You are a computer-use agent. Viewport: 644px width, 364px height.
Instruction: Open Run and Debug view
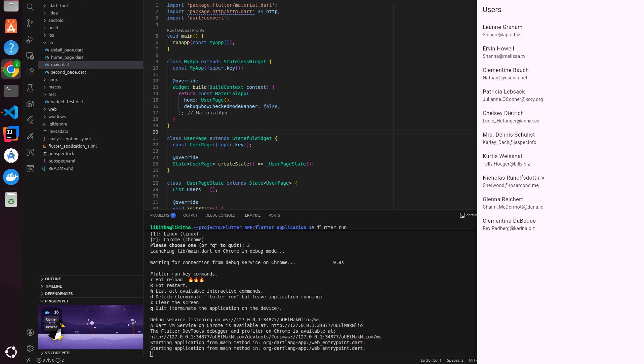tap(30, 40)
